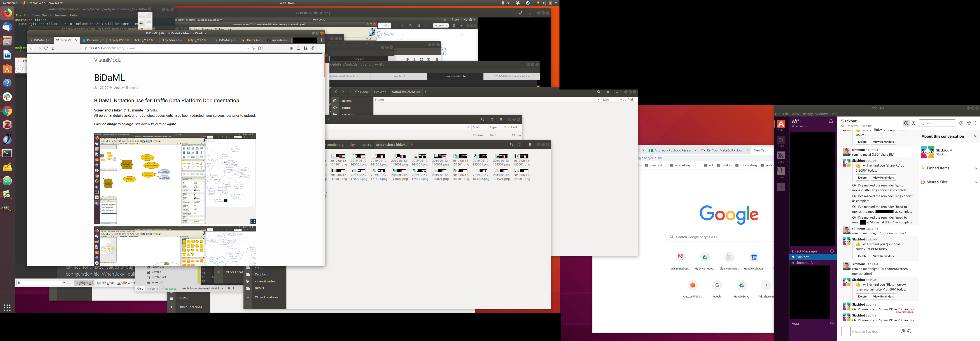Open Slack notifications bell
980x341 pixels.
pos(831,121)
